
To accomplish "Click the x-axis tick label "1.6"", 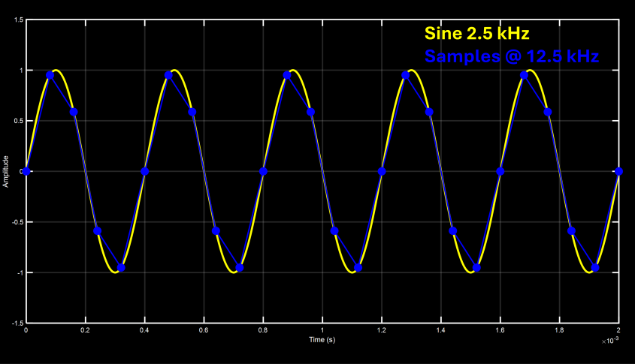I will click(500, 330).
